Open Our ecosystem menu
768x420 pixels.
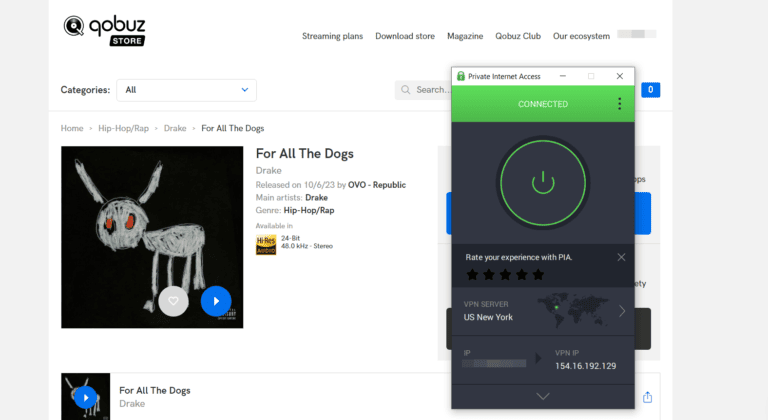pyautogui.click(x=581, y=36)
